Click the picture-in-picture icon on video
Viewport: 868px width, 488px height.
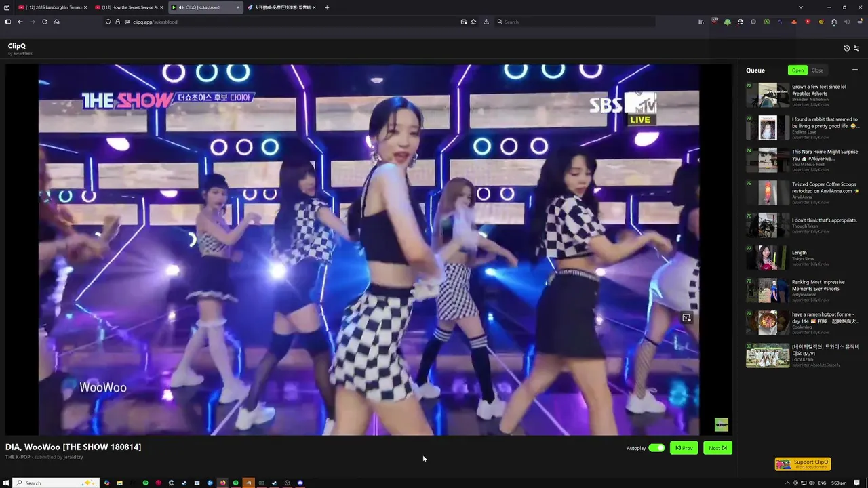point(686,318)
